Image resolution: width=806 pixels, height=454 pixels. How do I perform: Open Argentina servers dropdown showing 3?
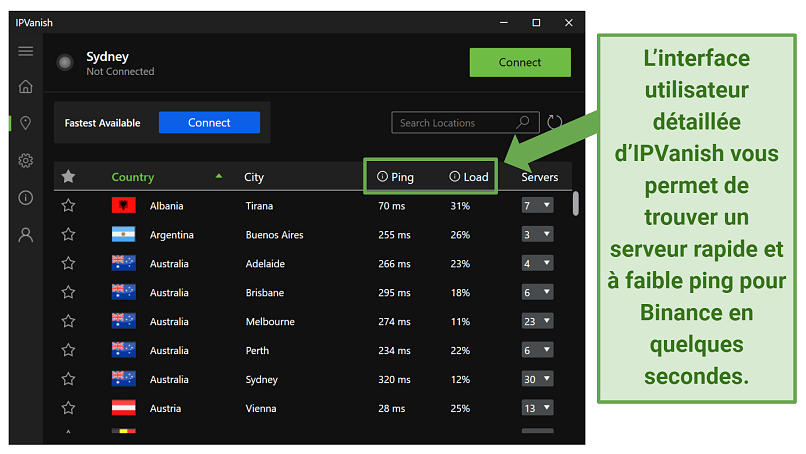(538, 234)
